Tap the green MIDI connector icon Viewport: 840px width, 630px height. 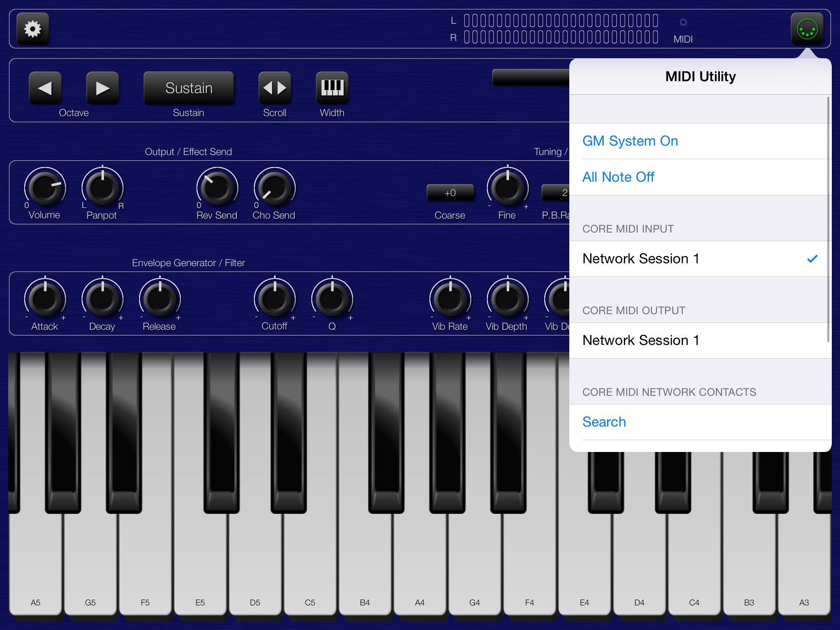tap(807, 29)
